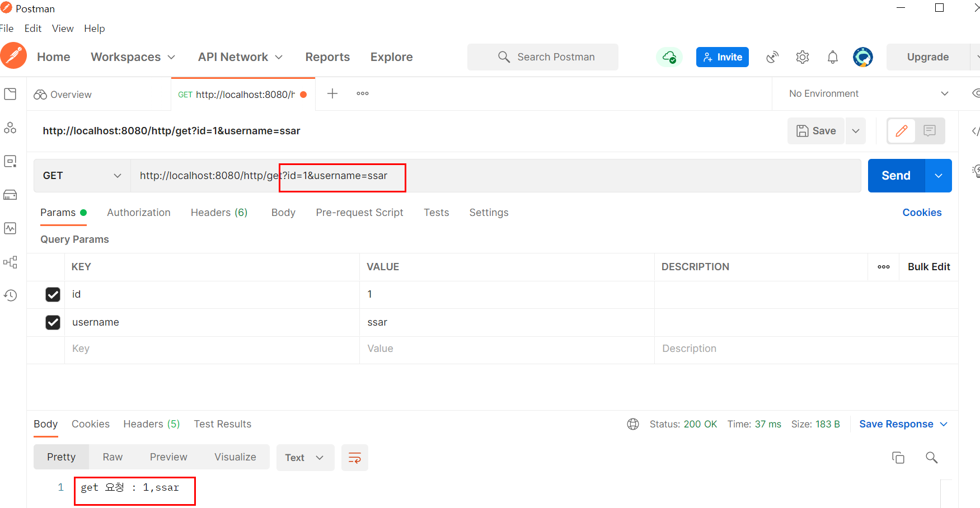Switch to the request Body tab
Viewport: 980px width, 508px height.
tap(283, 213)
